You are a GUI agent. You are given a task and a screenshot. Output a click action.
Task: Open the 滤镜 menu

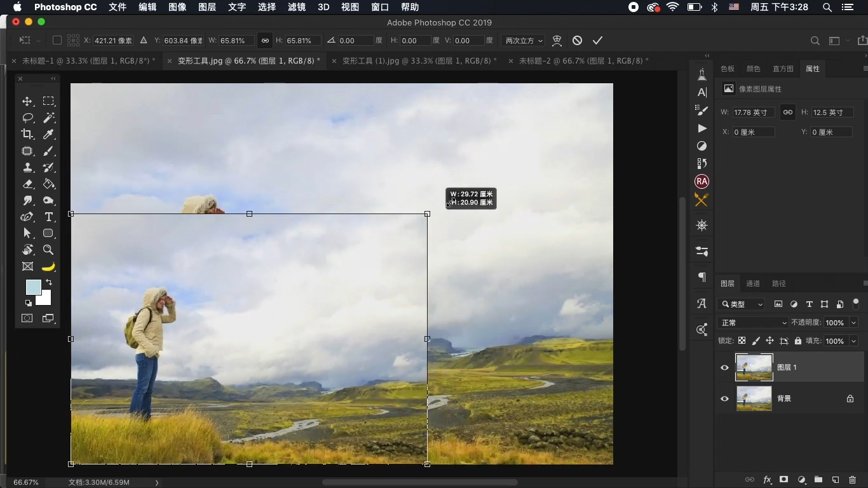tap(297, 7)
